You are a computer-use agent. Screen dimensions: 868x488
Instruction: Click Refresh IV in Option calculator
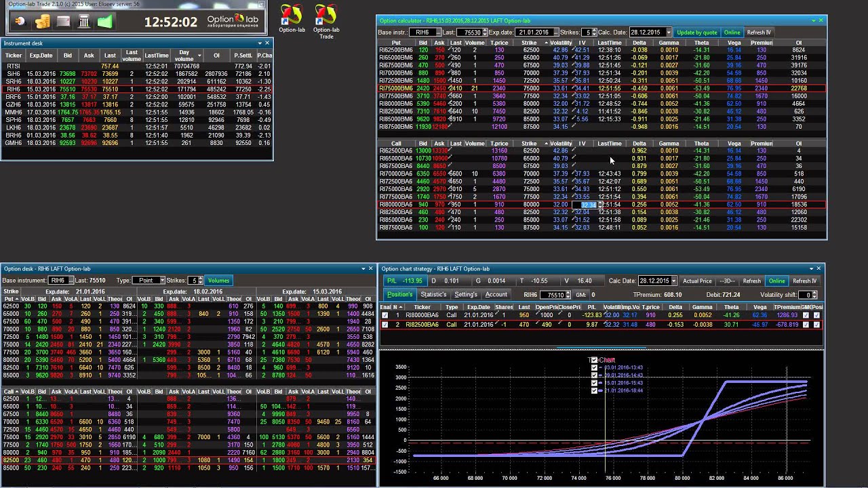759,33
